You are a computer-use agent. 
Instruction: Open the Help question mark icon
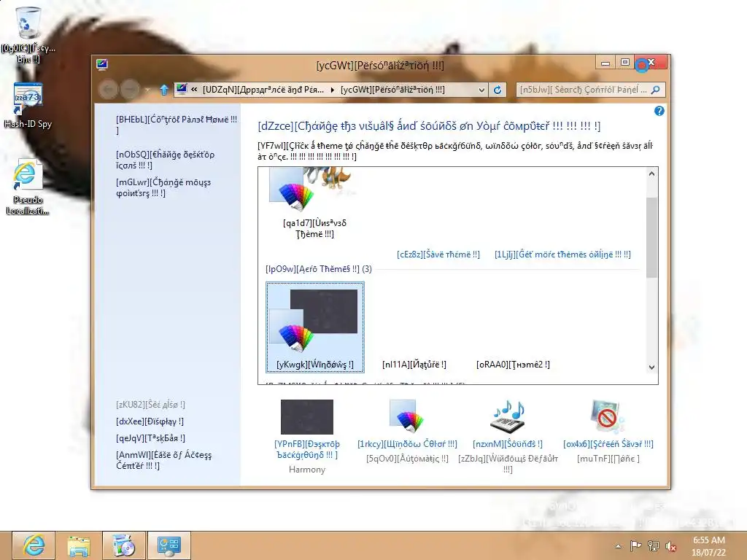659,111
